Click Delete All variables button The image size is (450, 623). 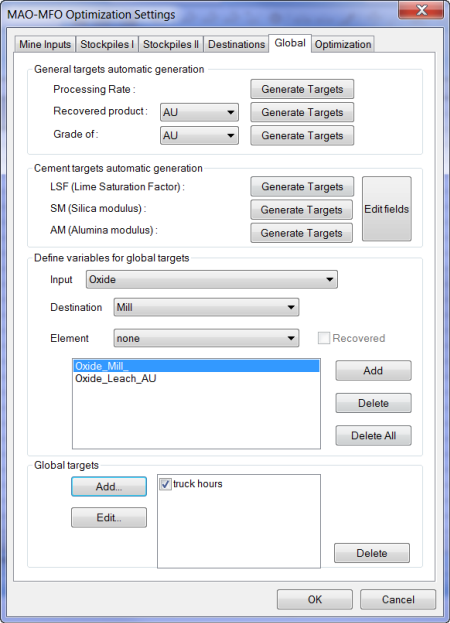click(373, 435)
